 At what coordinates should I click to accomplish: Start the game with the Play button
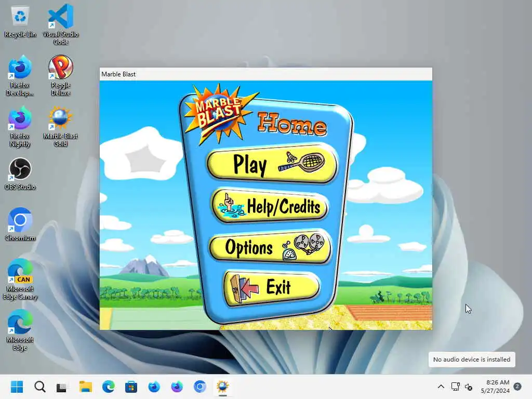point(272,164)
